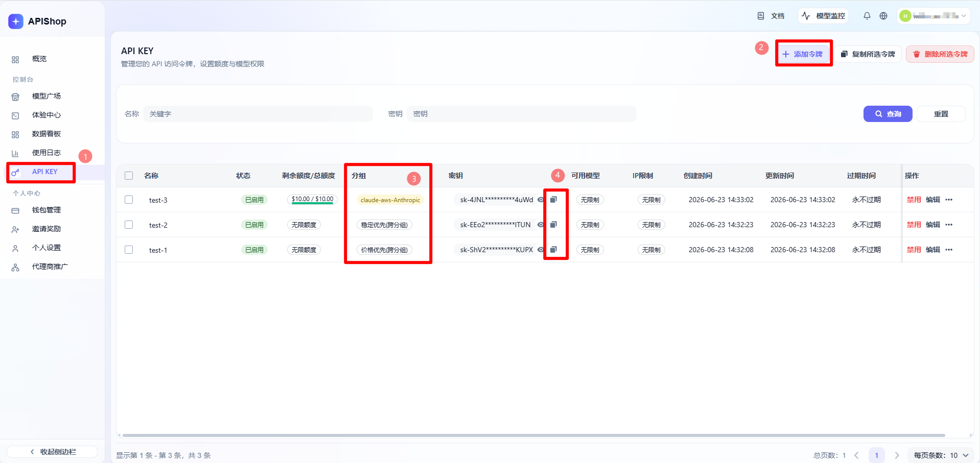Image resolution: width=980 pixels, height=463 pixels.
Task: Tick the select-all header checkbox
Action: 129,176
